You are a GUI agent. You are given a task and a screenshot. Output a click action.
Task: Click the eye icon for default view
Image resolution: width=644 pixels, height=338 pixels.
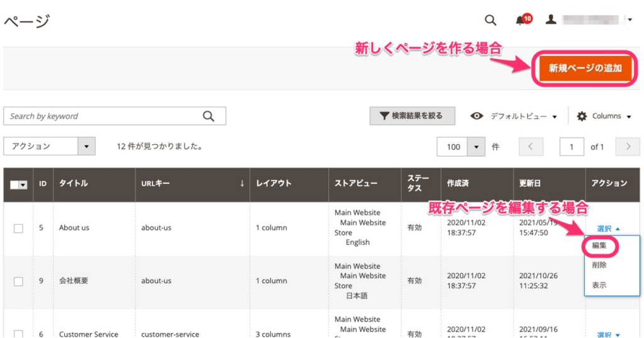tap(477, 116)
